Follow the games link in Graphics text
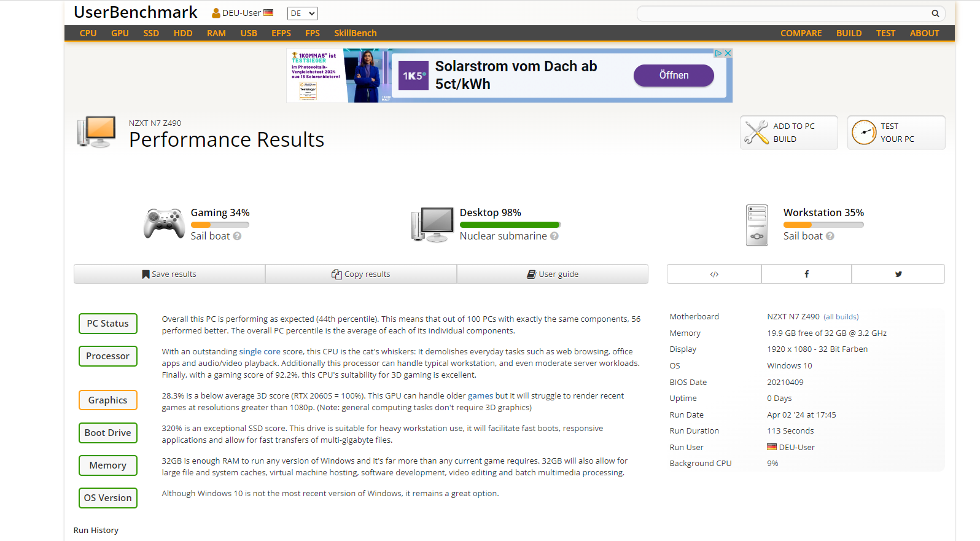This screenshot has height=541, width=980. [x=480, y=396]
